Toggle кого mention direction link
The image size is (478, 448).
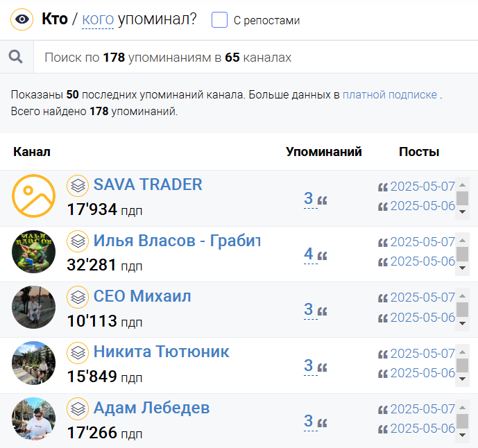click(x=98, y=19)
